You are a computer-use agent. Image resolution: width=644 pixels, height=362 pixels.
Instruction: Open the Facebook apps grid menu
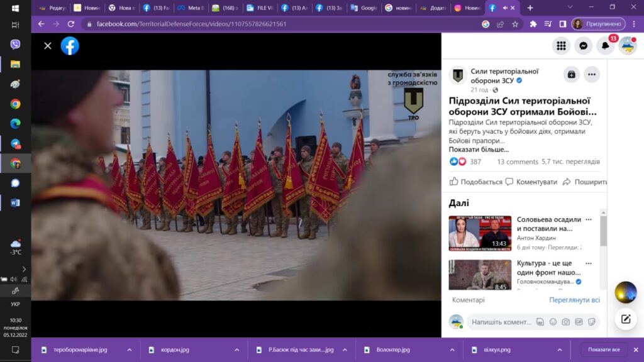561,46
